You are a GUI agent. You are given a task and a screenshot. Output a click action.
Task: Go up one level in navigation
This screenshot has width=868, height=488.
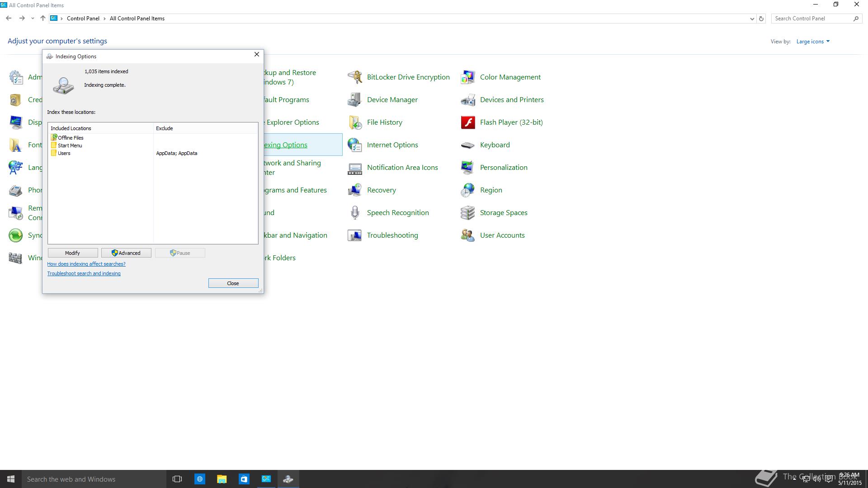pyautogui.click(x=42, y=19)
